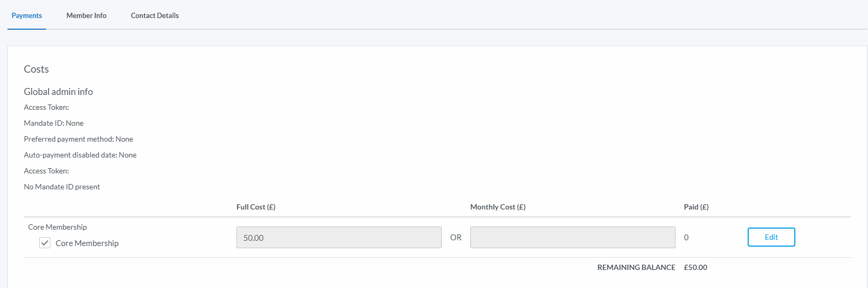Click the Auto-payment disabled date line

(80, 155)
